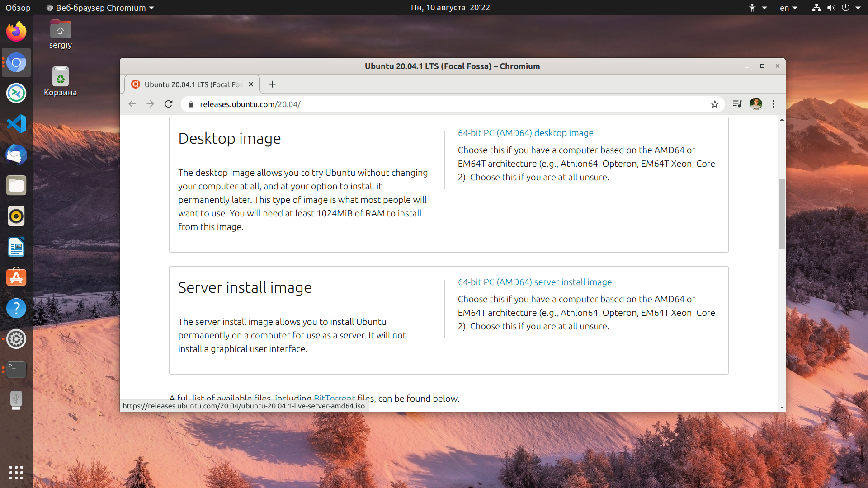Open the Chromium three-dot menu
868x488 pixels.
point(774,104)
